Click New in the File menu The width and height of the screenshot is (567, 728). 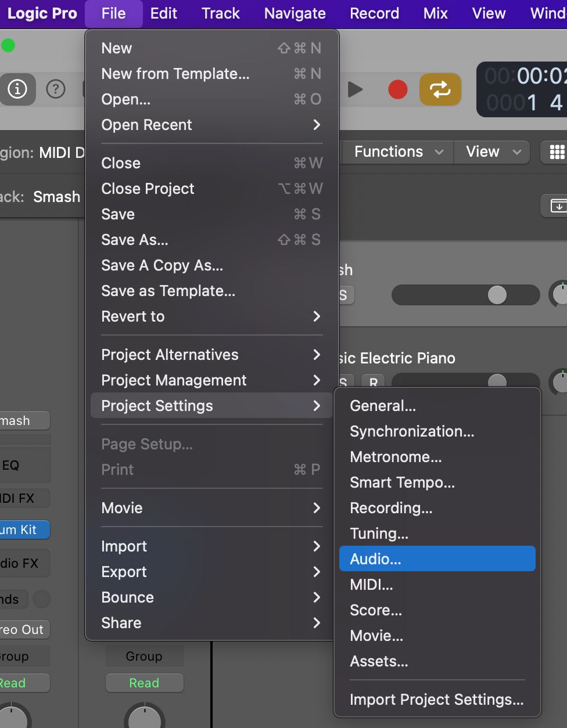(211, 48)
